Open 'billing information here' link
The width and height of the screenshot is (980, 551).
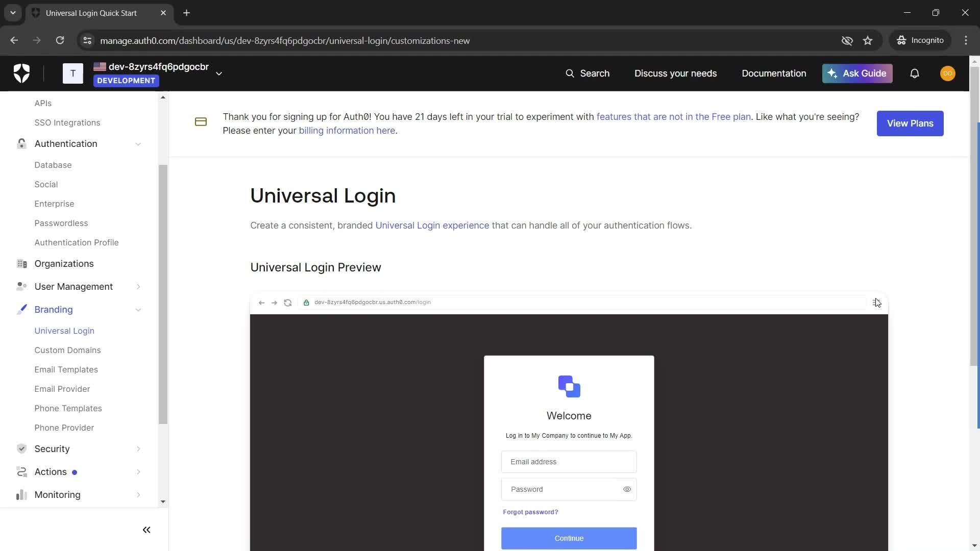coord(347,131)
